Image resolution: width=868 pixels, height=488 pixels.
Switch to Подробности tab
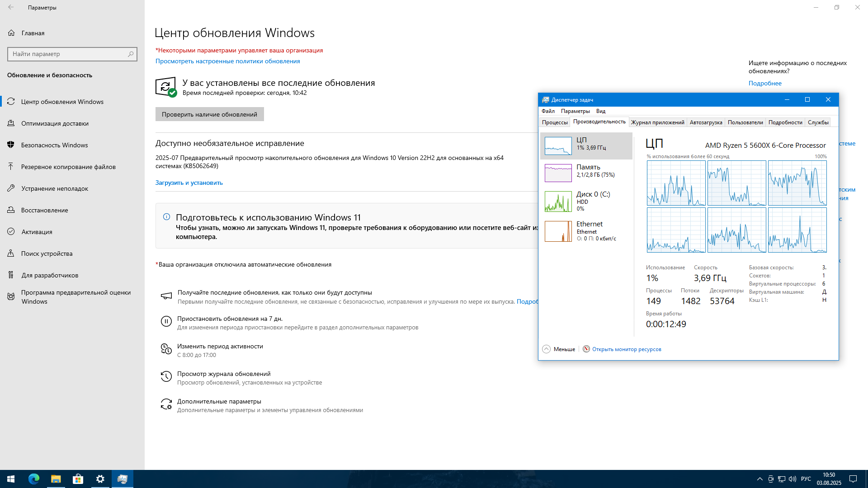pyautogui.click(x=785, y=122)
